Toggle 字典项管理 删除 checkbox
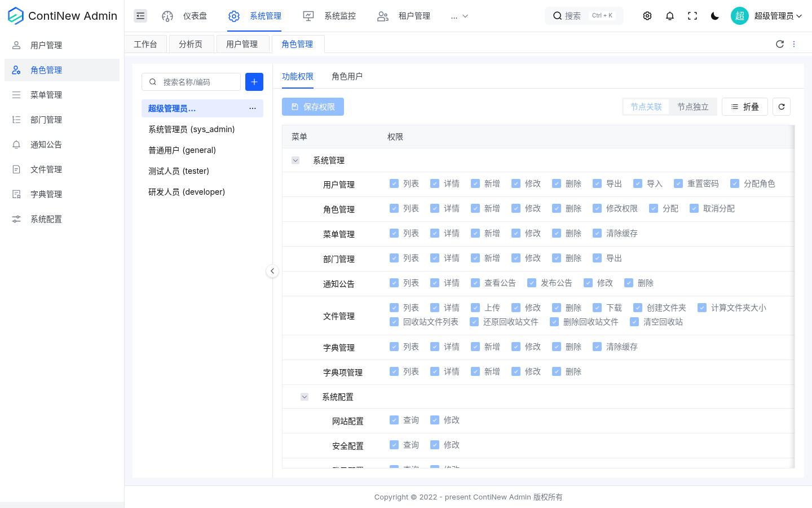 point(557,371)
